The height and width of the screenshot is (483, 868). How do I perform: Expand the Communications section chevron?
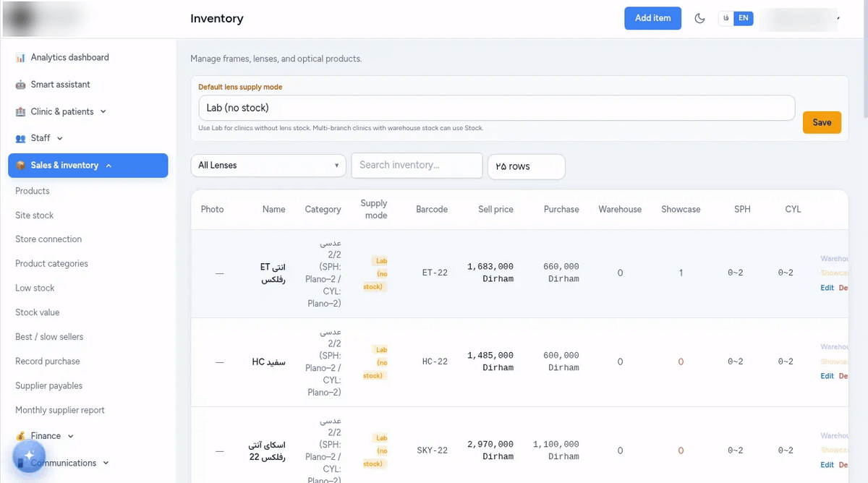tap(106, 463)
